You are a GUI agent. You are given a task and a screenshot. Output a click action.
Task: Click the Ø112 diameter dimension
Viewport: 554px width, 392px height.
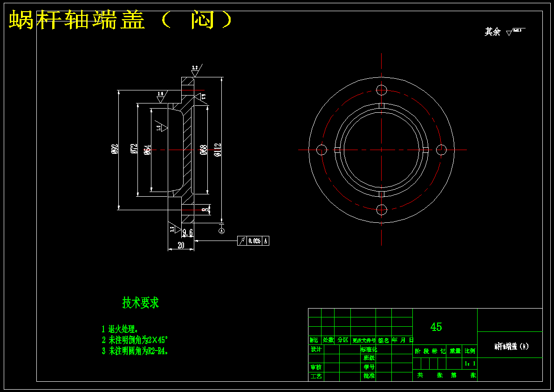pyautogui.click(x=217, y=150)
